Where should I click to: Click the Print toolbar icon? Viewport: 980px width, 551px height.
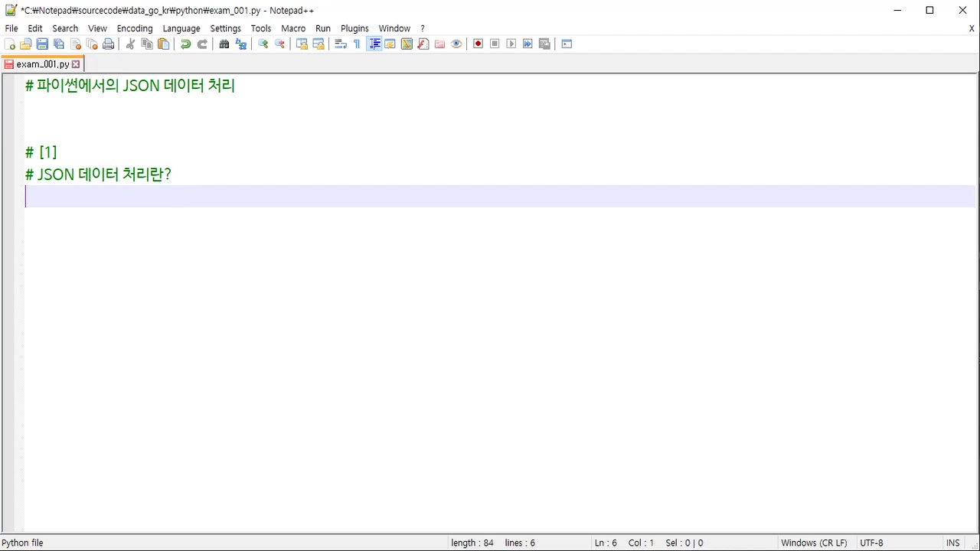(x=109, y=44)
